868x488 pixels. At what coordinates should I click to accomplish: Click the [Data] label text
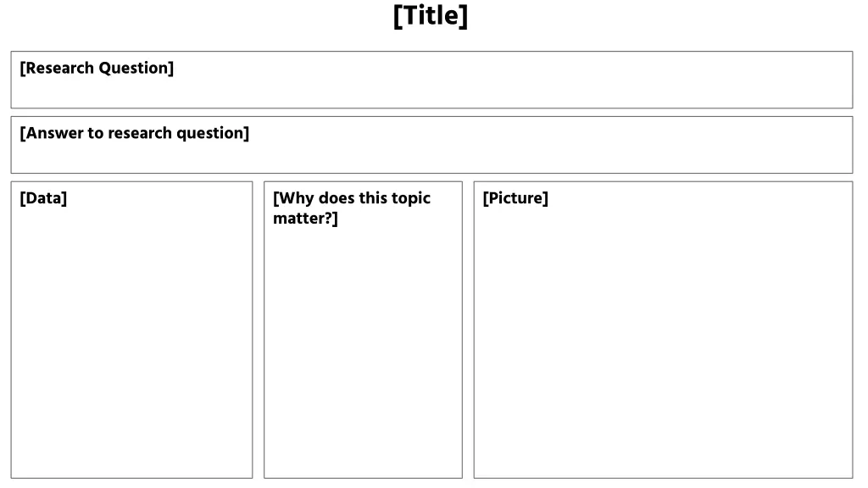43,198
